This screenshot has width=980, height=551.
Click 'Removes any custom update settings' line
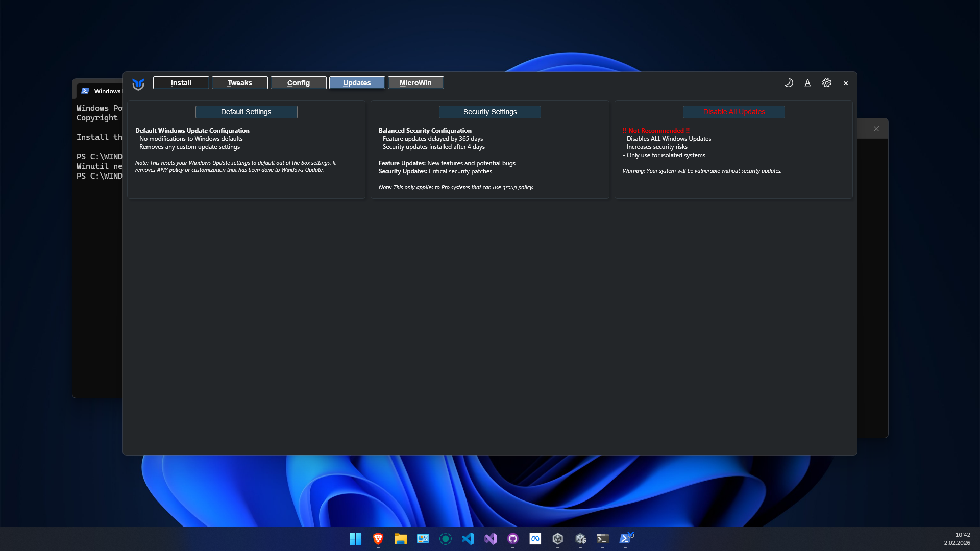pos(187,147)
